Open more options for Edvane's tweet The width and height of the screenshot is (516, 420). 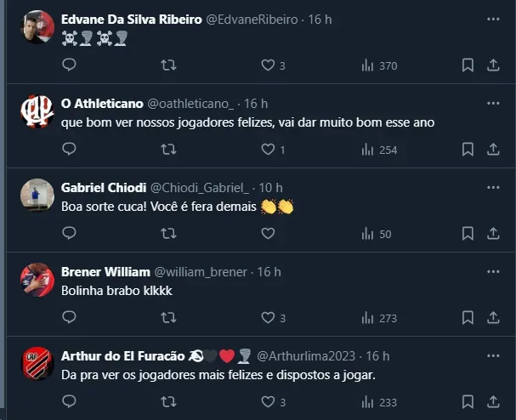493,19
